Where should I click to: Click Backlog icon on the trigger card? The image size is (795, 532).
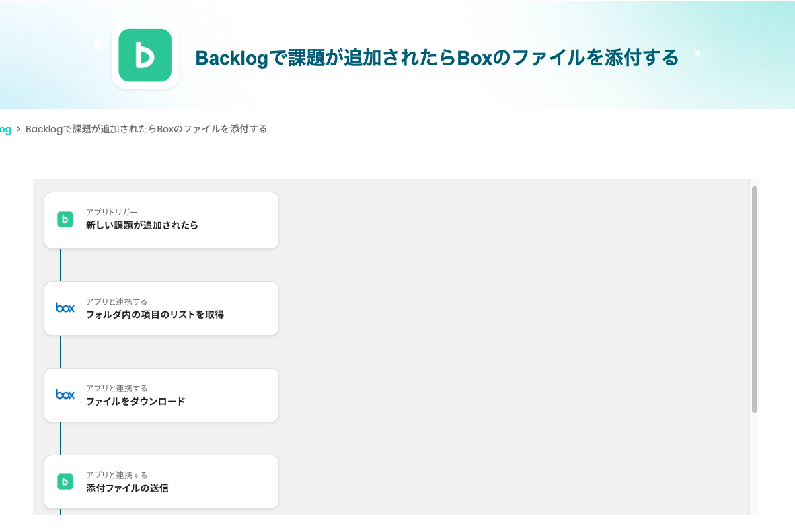click(65, 219)
